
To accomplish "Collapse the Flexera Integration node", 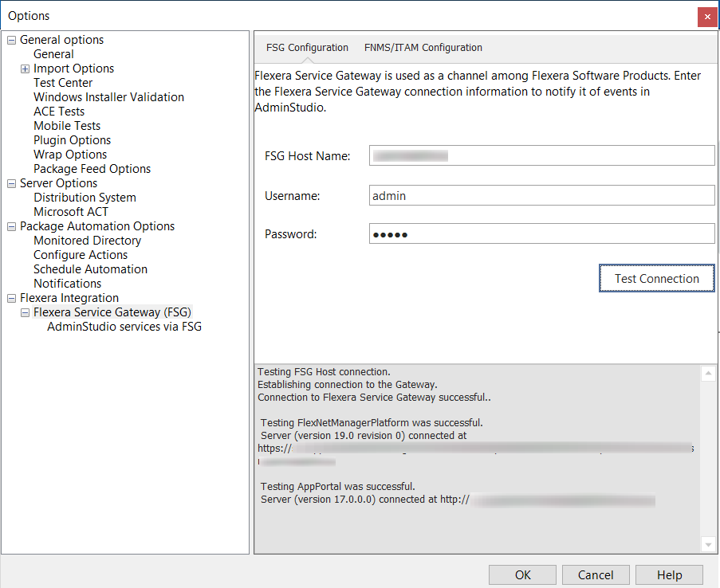I will [x=12, y=298].
